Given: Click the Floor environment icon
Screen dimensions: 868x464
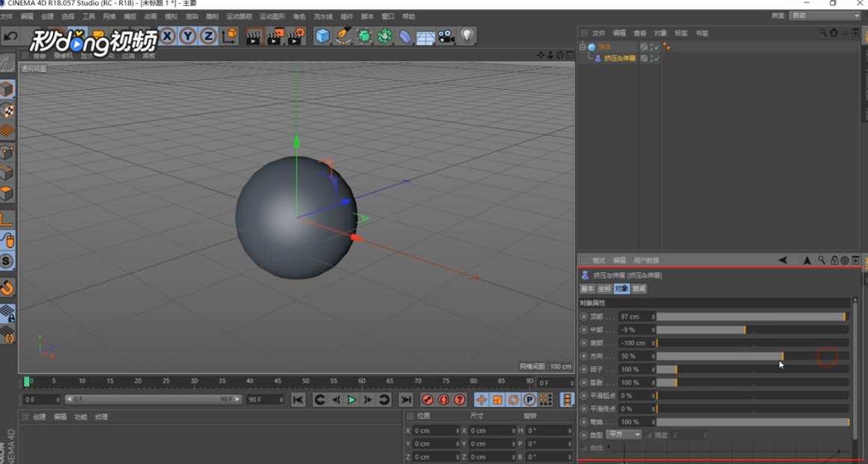Looking at the screenshot, I should point(426,37).
